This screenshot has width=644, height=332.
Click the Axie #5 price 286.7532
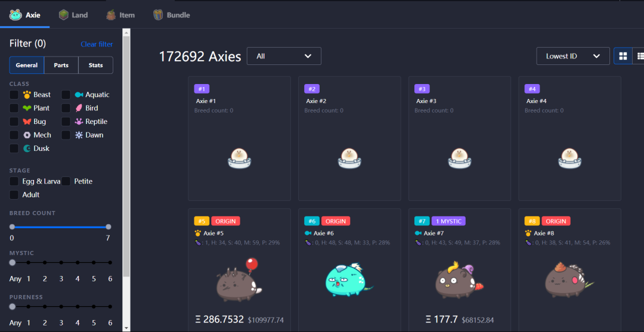219,319
